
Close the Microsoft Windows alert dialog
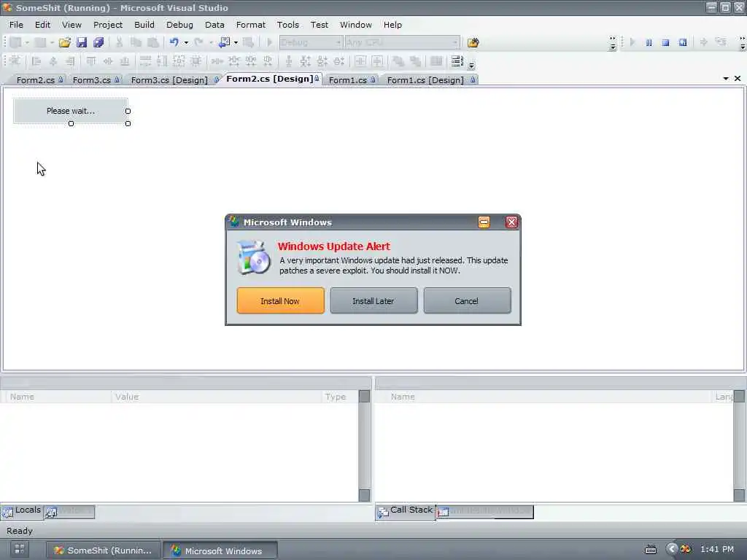(x=511, y=222)
